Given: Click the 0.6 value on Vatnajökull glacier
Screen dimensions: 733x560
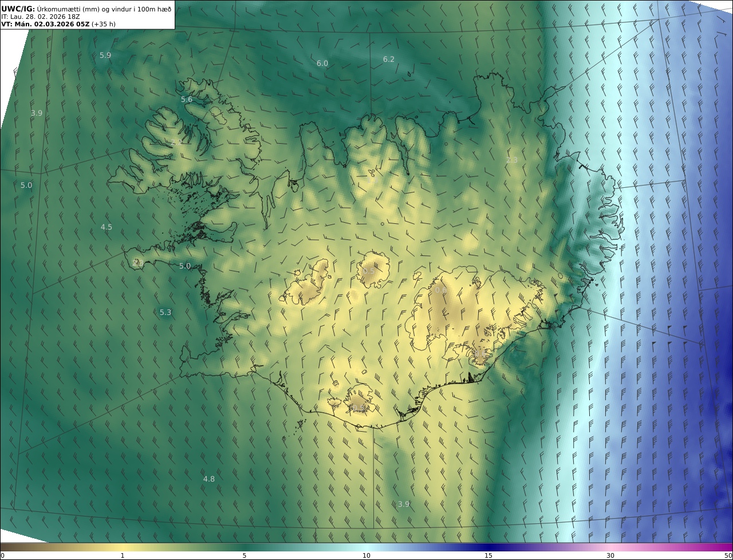Looking at the screenshot, I should pyautogui.click(x=441, y=291).
